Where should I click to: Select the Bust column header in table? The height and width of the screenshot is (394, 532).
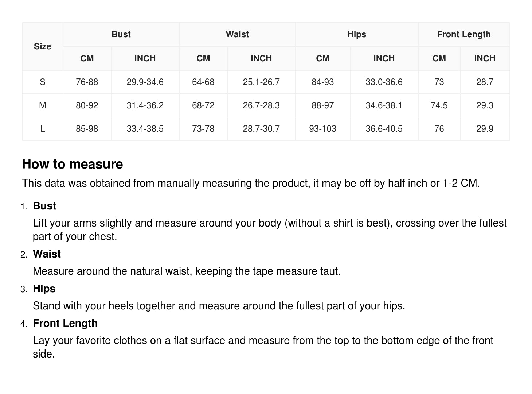(121, 34)
